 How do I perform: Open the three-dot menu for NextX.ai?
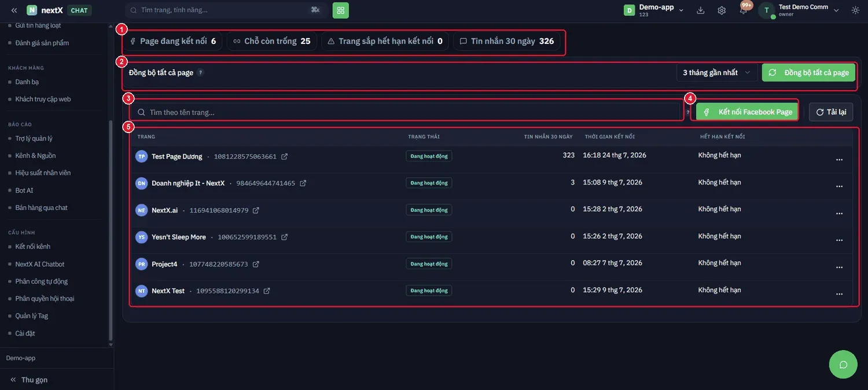point(839,214)
